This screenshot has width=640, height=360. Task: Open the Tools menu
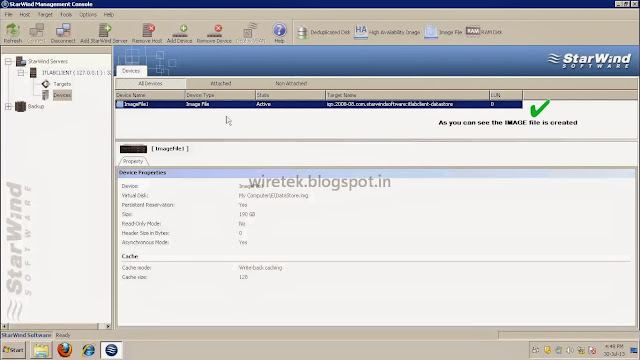[66, 14]
